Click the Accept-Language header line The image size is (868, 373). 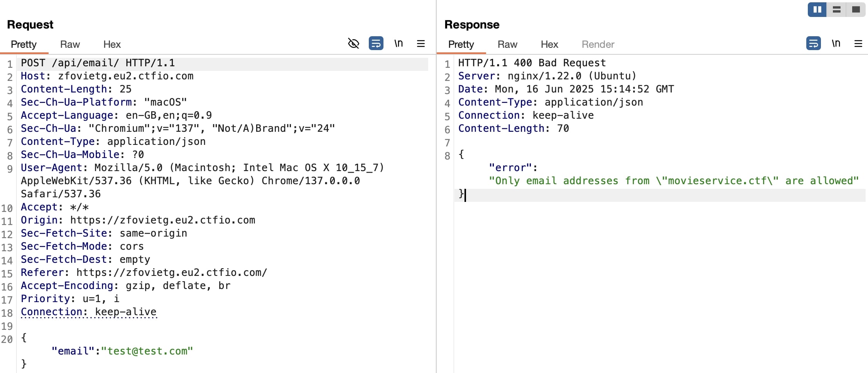tap(116, 115)
